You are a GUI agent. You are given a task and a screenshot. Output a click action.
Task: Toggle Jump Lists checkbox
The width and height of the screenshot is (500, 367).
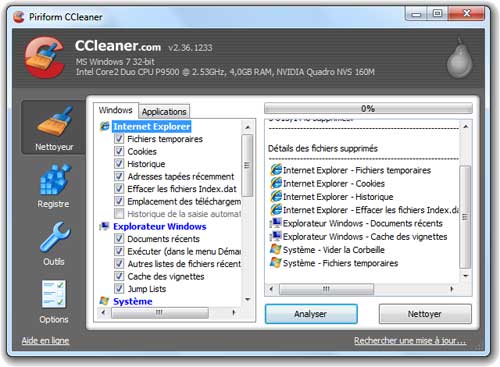tap(119, 289)
